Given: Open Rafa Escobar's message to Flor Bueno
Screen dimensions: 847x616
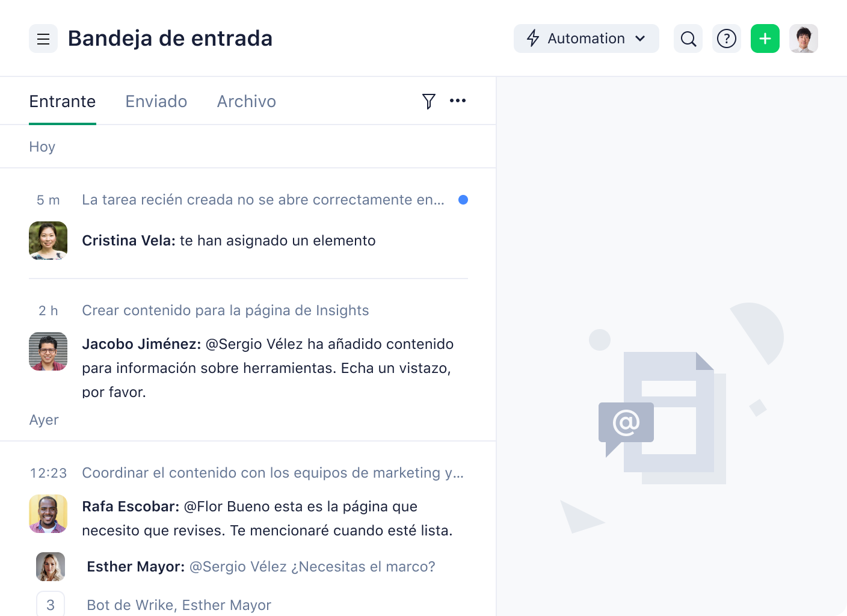Looking at the screenshot, I should [x=267, y=519].
